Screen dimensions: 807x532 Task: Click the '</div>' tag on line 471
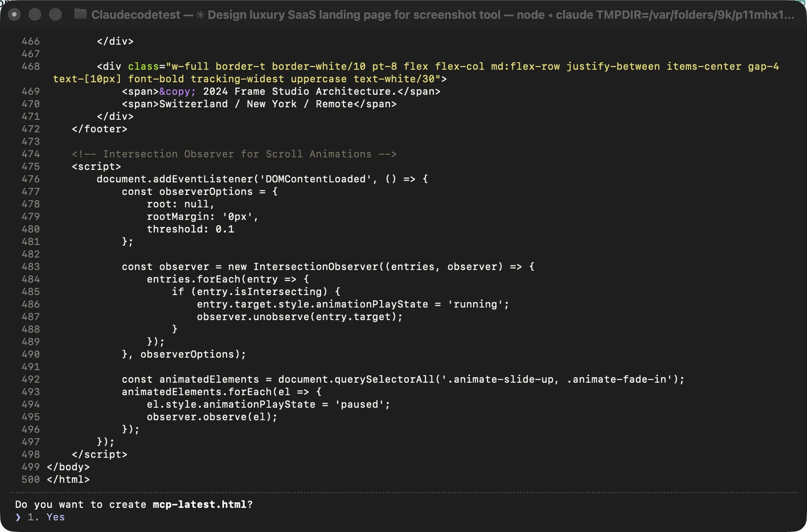coord(115,116)
